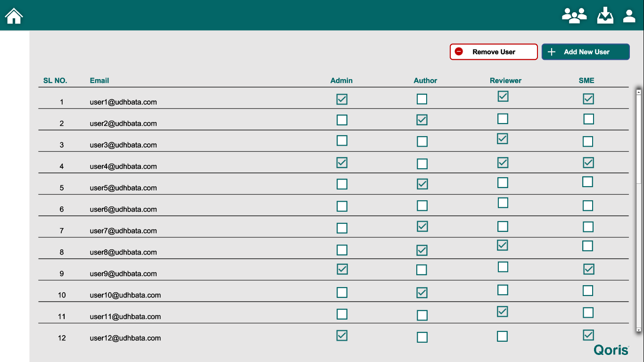The height and width of the screenshot is (362, 644).
Task: Click the table's vertical scrollbar thumb
Action: (639, 139)
